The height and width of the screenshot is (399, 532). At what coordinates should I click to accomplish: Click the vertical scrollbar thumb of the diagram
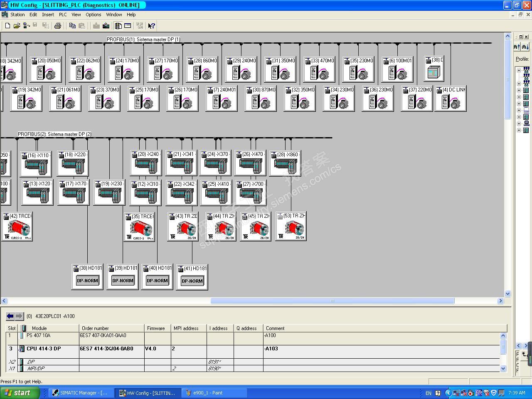click(x=507, y=80)
